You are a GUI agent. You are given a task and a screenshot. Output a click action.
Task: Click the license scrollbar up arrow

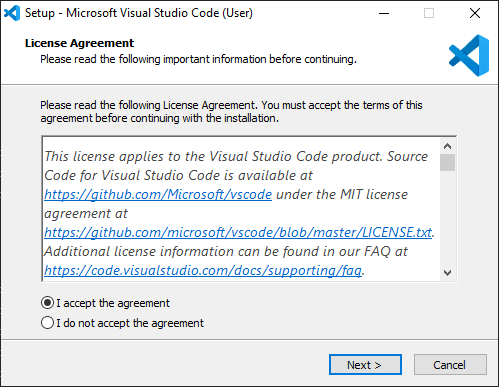[448, 146]
